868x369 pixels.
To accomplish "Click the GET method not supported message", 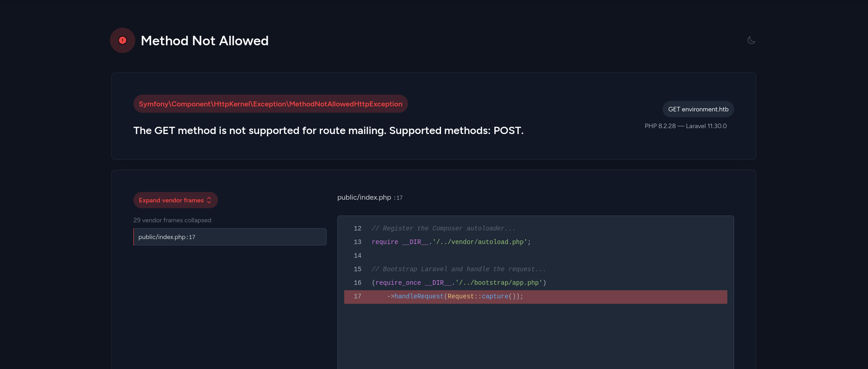I will (328, 130).
